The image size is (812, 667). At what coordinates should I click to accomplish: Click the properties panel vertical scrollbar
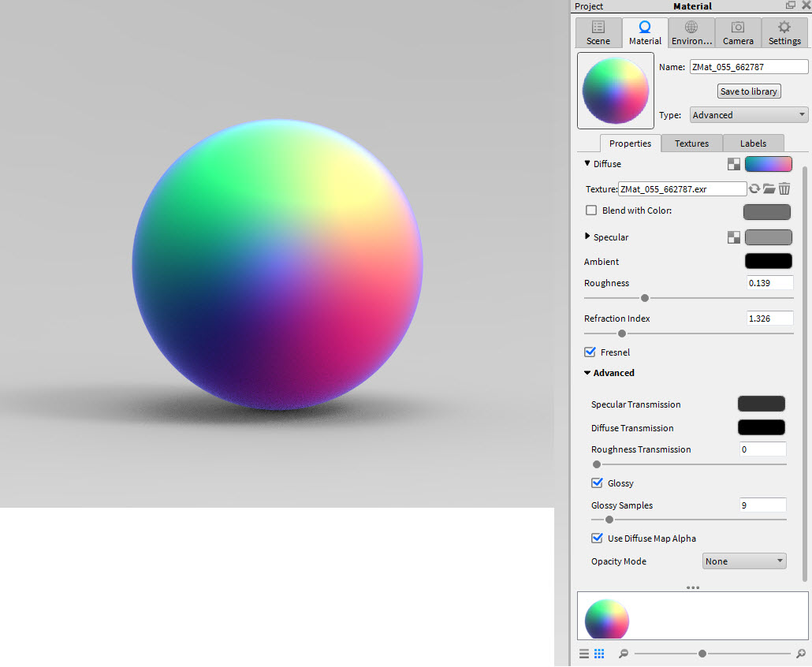click(805, 373)
